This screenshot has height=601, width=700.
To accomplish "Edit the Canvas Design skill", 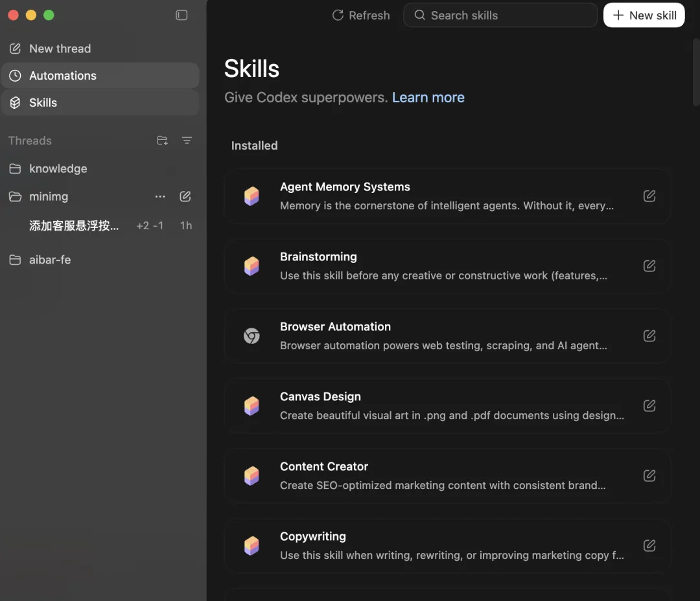I will (649, 405).
